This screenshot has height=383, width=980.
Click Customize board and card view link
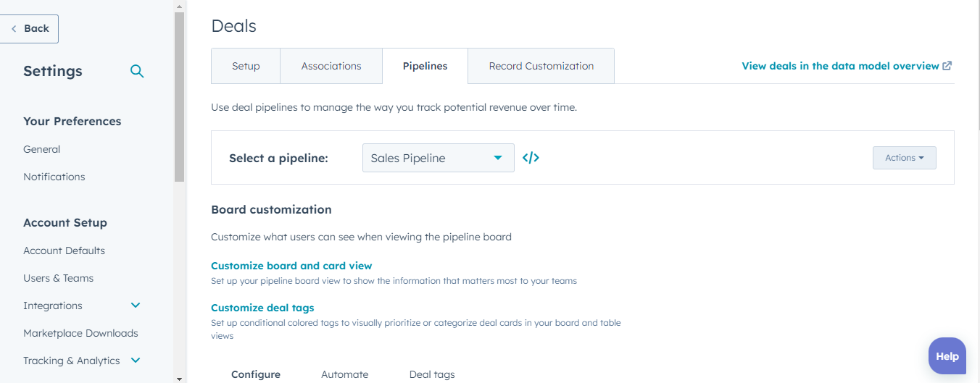(291, 266)
